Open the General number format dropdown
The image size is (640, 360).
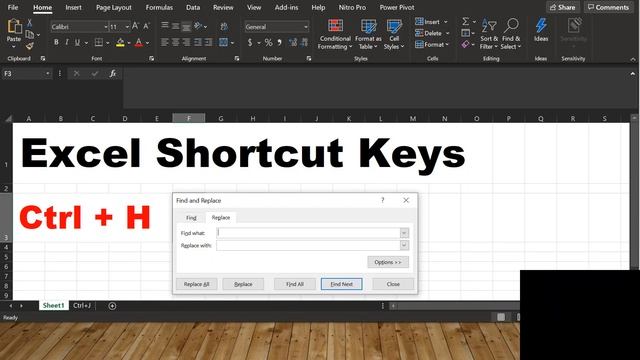click(305, 27)
